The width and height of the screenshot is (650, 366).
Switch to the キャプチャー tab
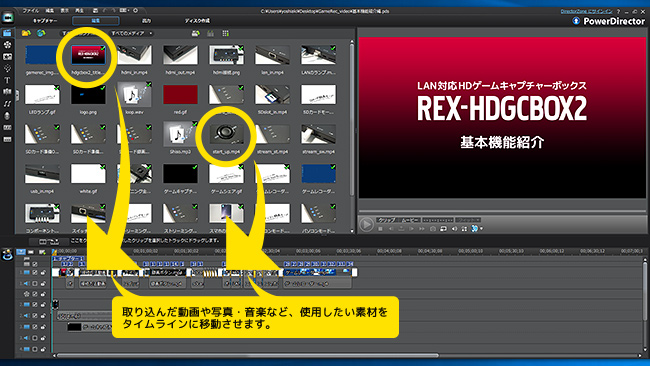click(45, 21)
